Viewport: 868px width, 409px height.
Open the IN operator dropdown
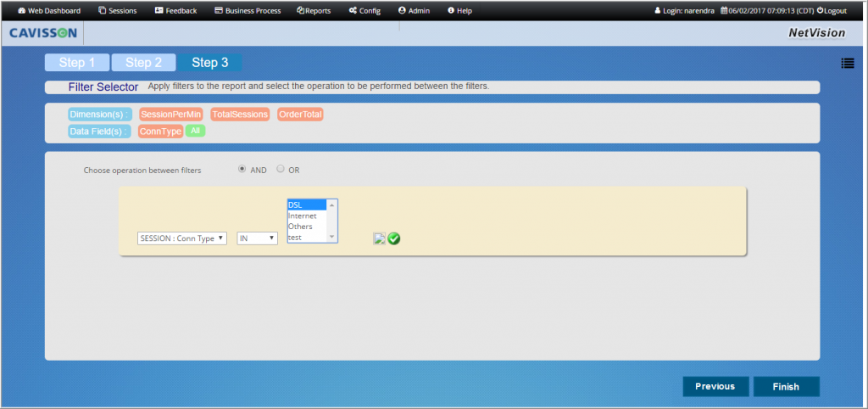pyautogui.click(x=257, y=238)
